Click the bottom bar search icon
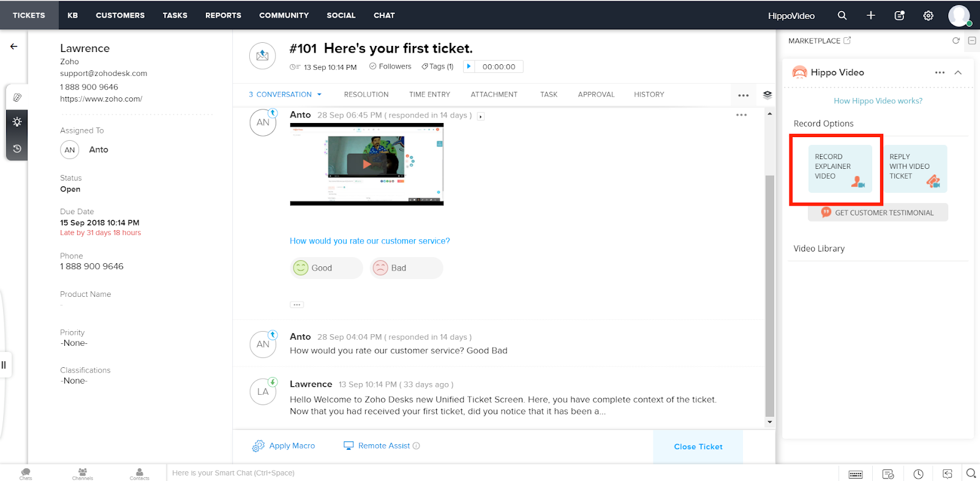980x481 pixels. coord(971,473)
